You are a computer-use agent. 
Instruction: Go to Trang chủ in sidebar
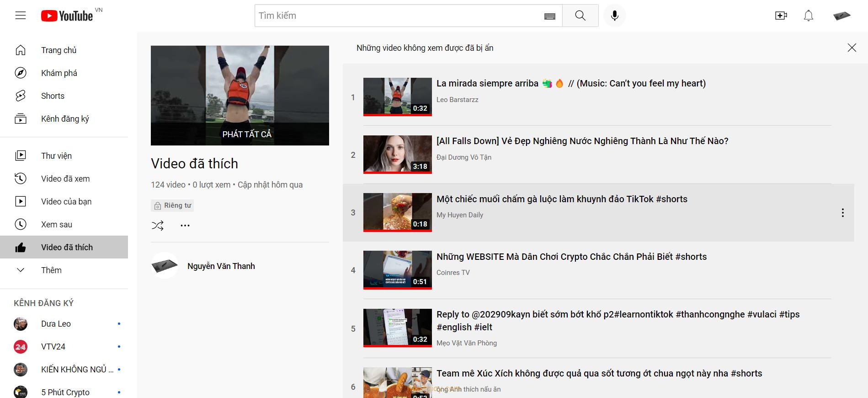[x=59, y=50]
